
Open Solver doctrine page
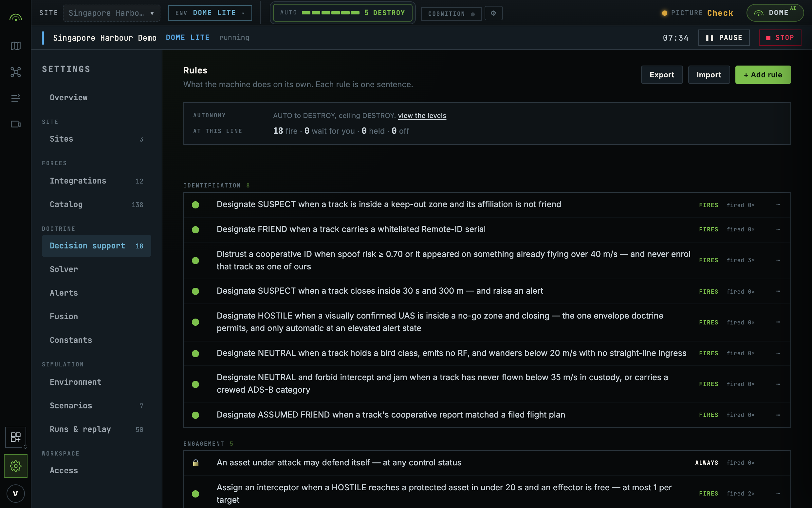[97, 269]
